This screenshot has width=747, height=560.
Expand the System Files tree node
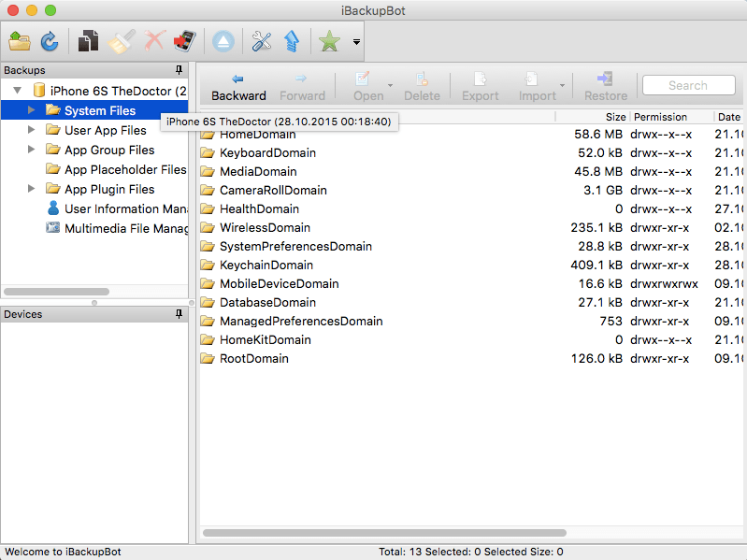pos(32,110)
